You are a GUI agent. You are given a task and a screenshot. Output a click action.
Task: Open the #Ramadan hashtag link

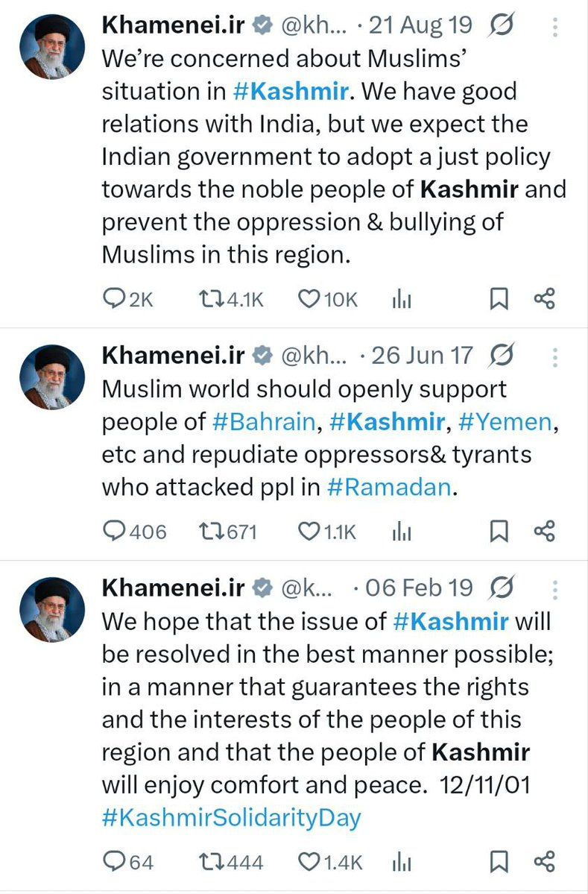pos(390,488)
